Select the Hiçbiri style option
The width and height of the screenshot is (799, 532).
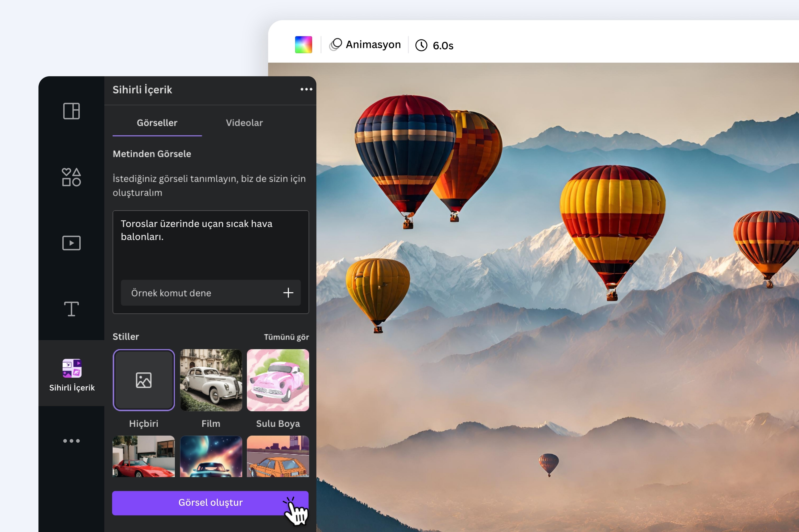[x=144, y=380]
